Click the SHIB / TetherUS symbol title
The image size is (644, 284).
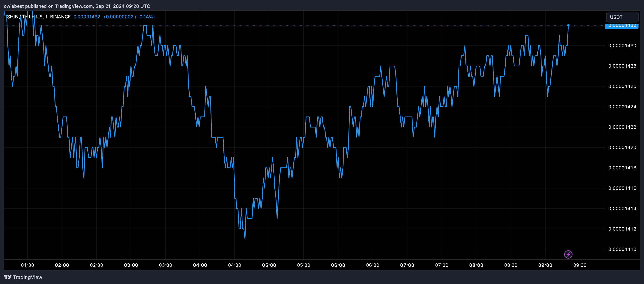25,17
